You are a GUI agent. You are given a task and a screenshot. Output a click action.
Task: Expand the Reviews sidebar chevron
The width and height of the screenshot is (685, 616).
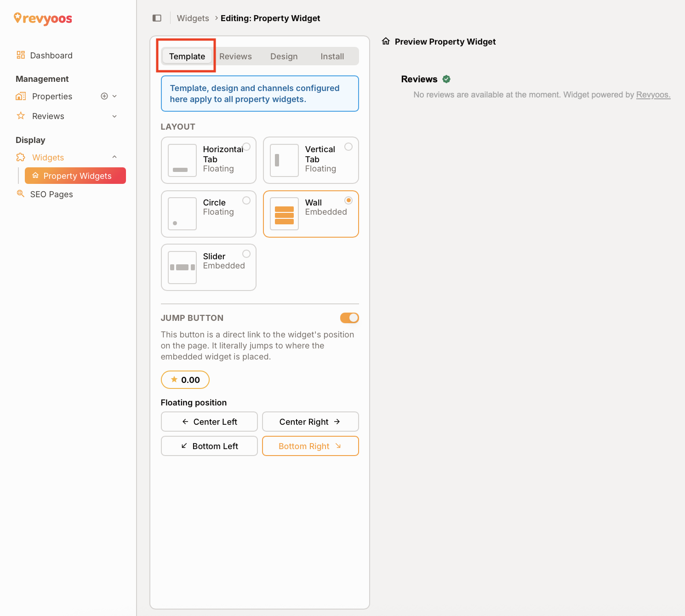click(x=114, y=116)
